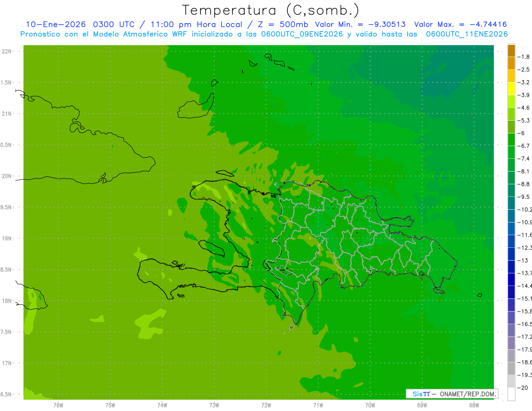Click the '-10.2' colorbar value
The image size is (532, 411).
(524, 209)
